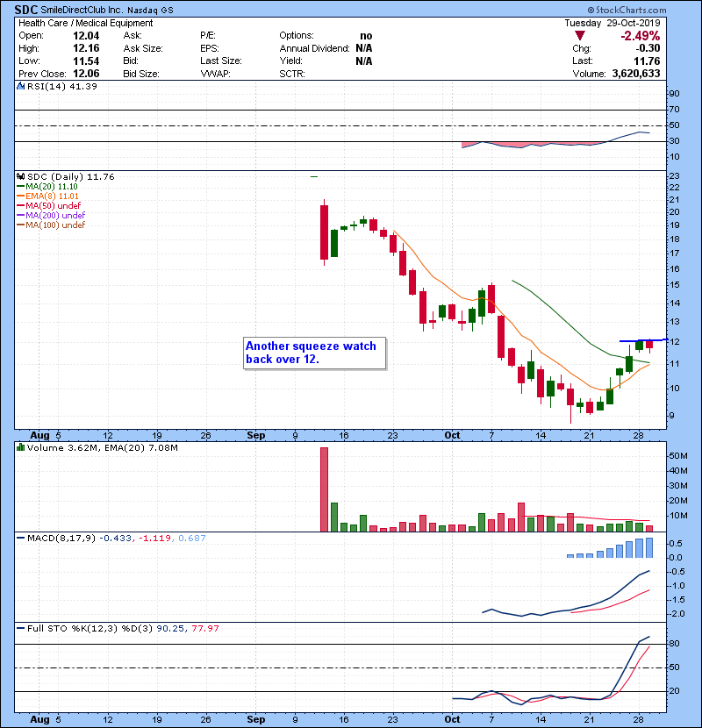This screenshot has width=702, height=728.
Task: Click the 'VWAP:' label
Action: pos(215,74)
